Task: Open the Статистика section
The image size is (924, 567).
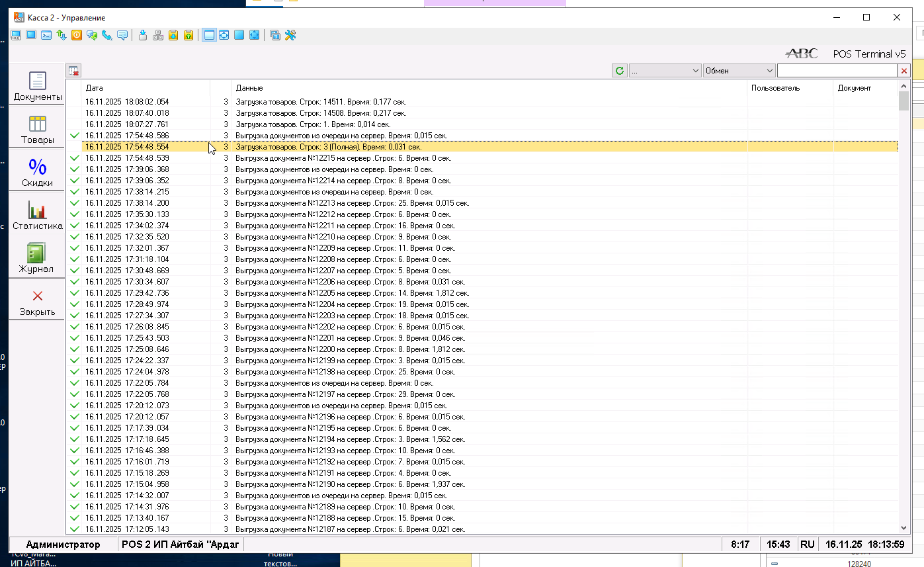Action: (x=38, y=213)
